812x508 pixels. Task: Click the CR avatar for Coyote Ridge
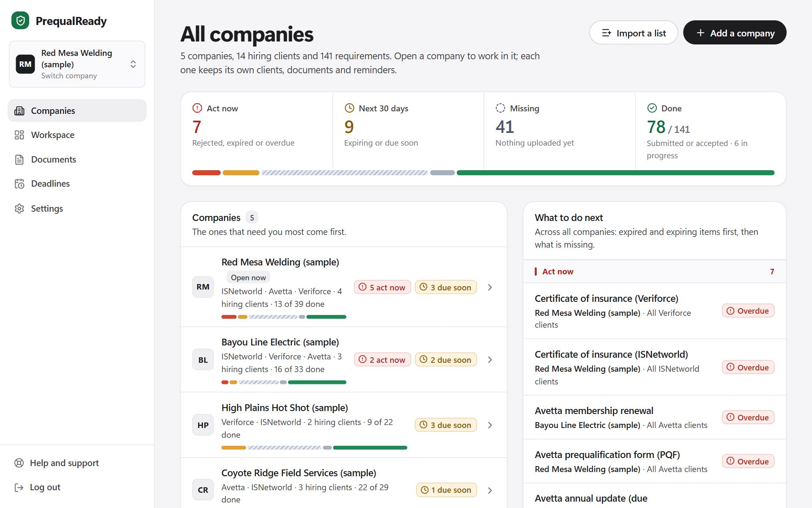203,490
